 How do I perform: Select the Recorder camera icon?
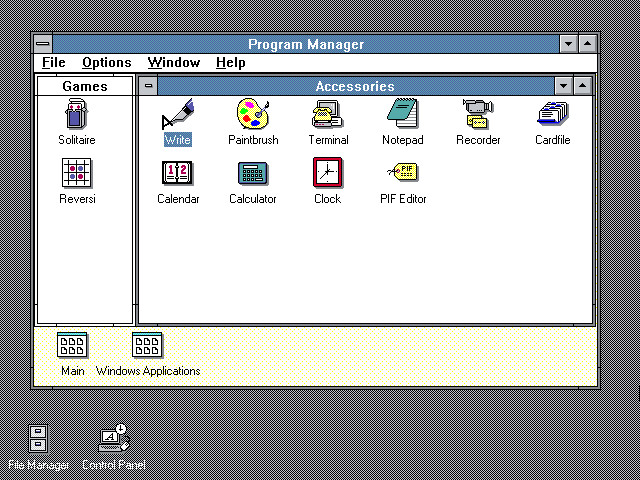coord(478,114)
